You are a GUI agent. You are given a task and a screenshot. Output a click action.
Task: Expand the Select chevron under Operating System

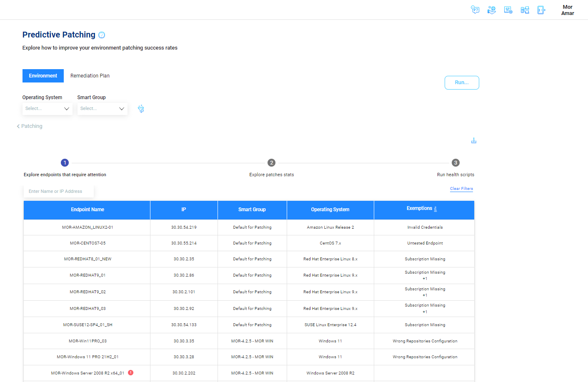67,109
